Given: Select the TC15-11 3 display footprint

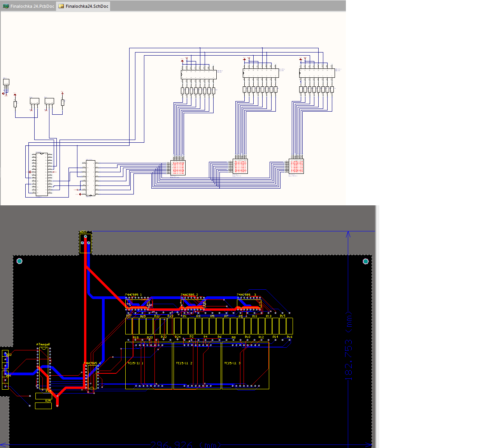Looking at the screenshot, I should pyautogui.click(x=245, y=366).
